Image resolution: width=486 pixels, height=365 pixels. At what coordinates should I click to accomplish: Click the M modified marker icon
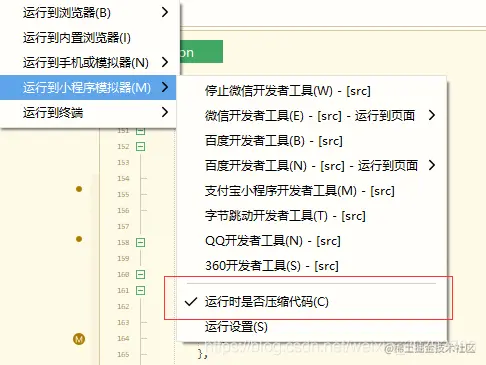click(79, 339)
